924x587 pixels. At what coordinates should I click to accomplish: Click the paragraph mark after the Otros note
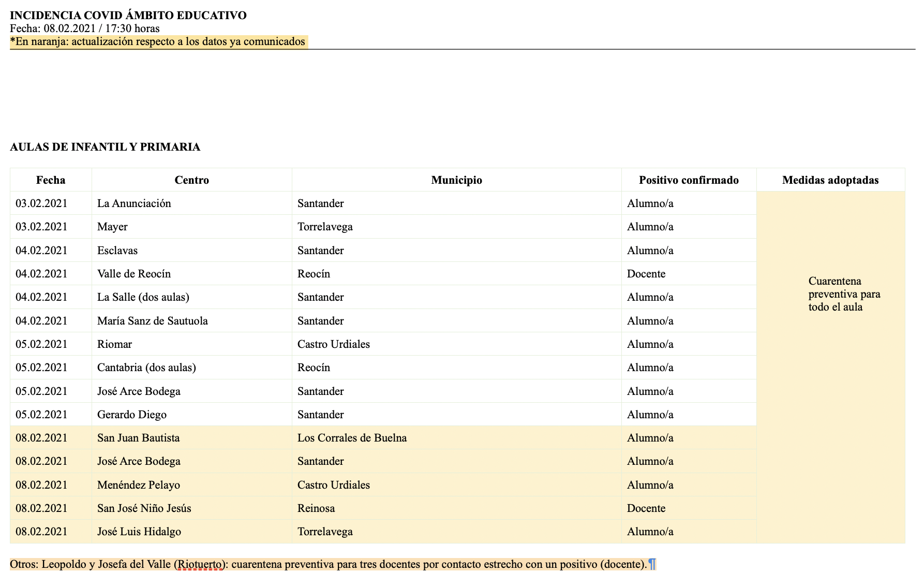(652, 564)
